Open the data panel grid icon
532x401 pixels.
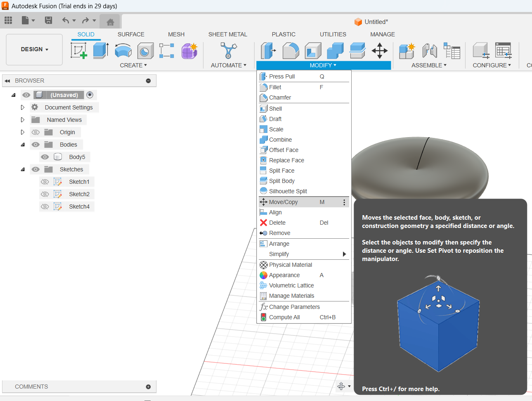click(x=8, y=20)
